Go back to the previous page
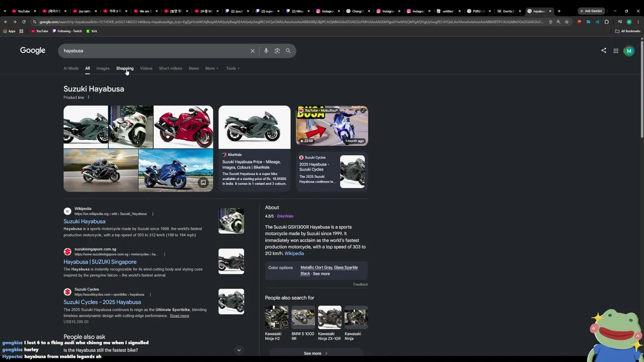This screenshot has height=362, width=644. tap(6, 22)
